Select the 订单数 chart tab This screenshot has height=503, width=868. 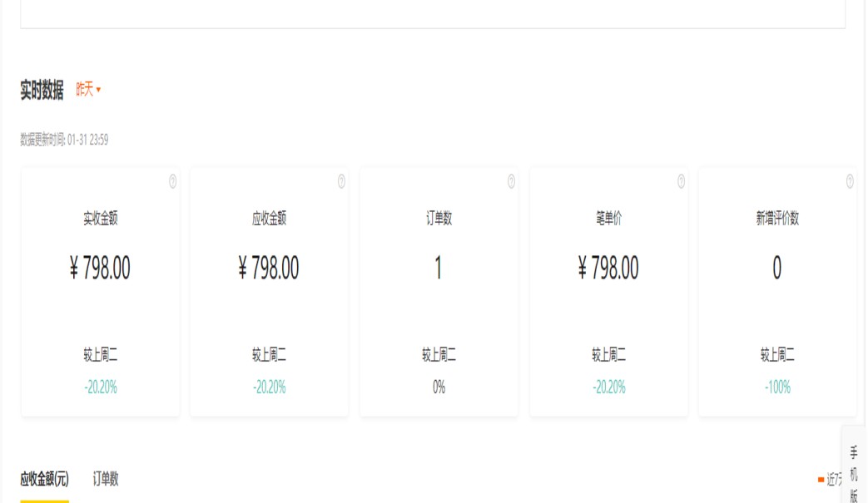point(106,479)
